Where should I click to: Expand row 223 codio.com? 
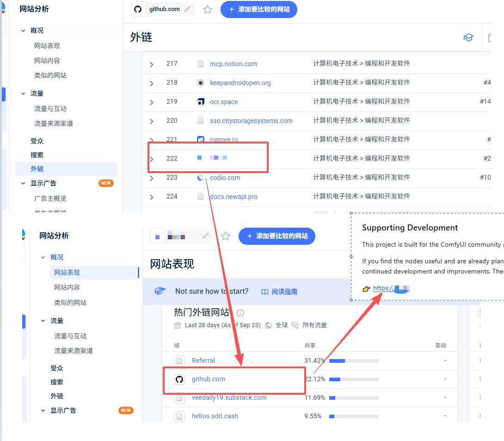coord(151,178)
